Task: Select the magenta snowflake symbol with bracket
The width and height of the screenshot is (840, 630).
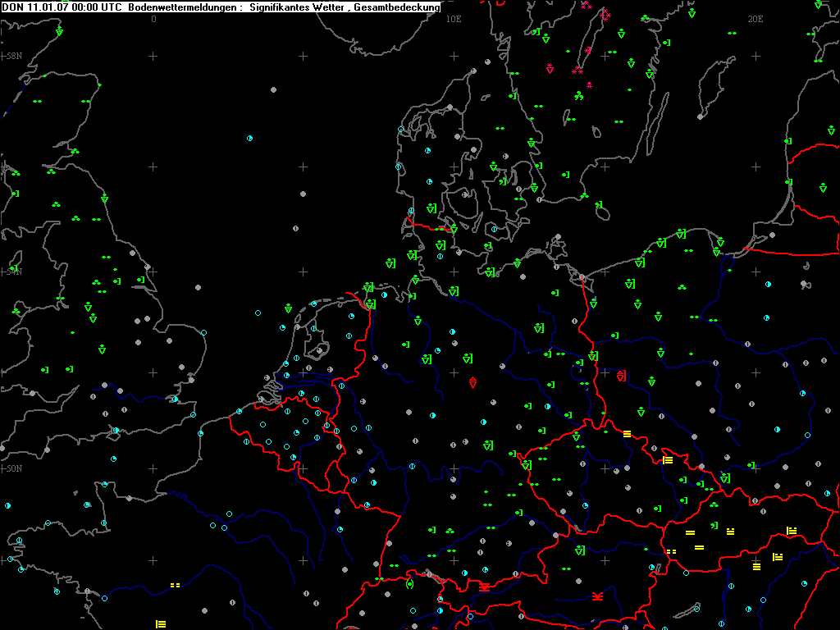Action: (588, 50)
